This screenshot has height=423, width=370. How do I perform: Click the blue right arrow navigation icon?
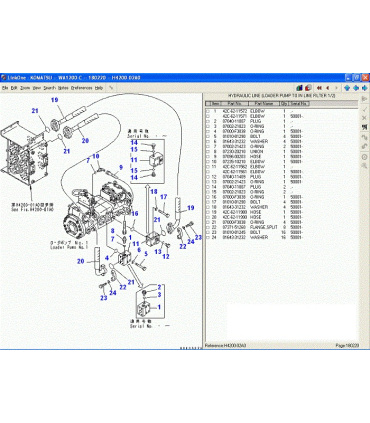tap(364, 88)
